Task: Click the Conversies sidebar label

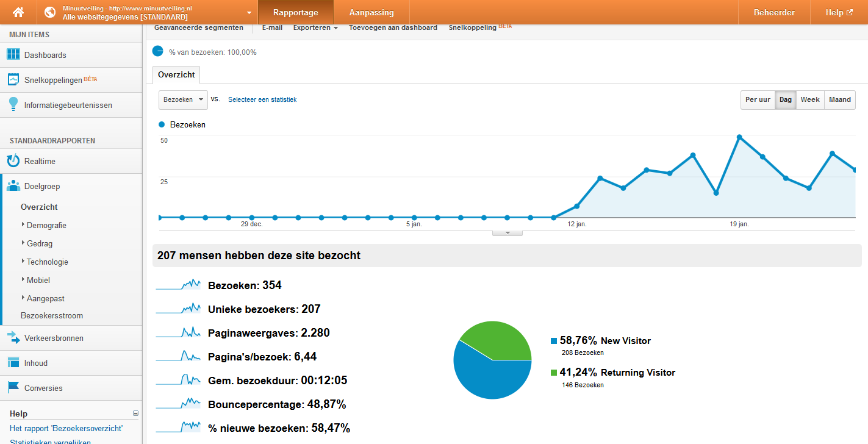Action: [x=43, y=388]
